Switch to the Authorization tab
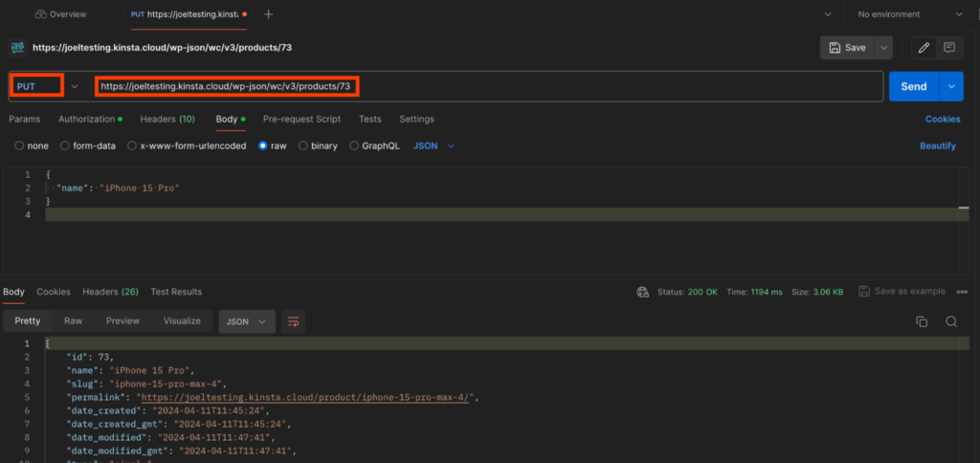980x463 pixels. [90, 119]
